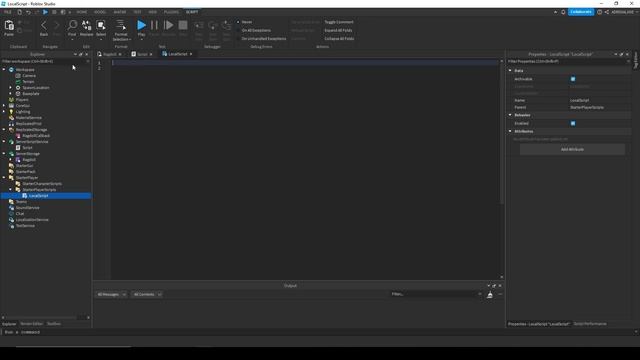Pop out the Properties panel
The image size is (640, 360).
click(621, 54)
